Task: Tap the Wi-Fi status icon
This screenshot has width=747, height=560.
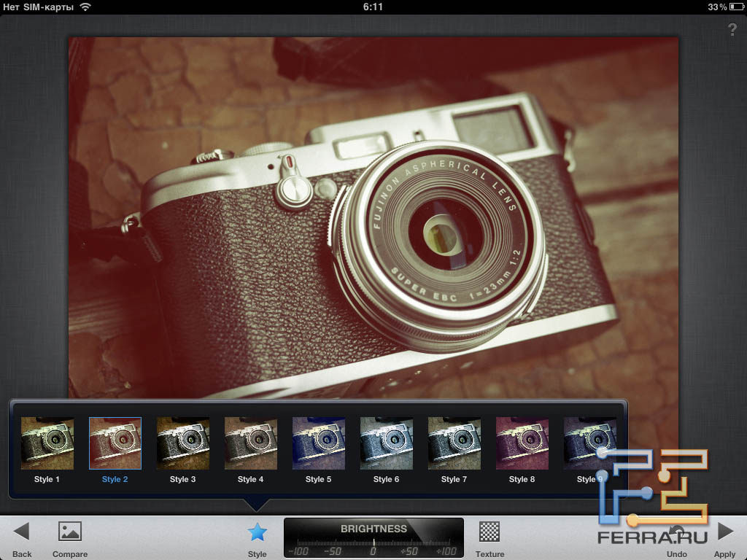Action: click(x=85, y=7)
